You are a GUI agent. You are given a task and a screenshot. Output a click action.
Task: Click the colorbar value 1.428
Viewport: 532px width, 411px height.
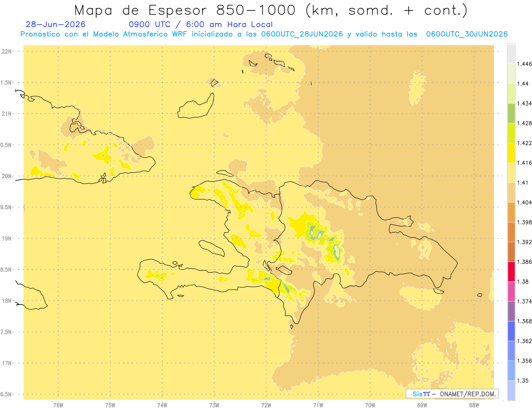[x=524, y=123]
